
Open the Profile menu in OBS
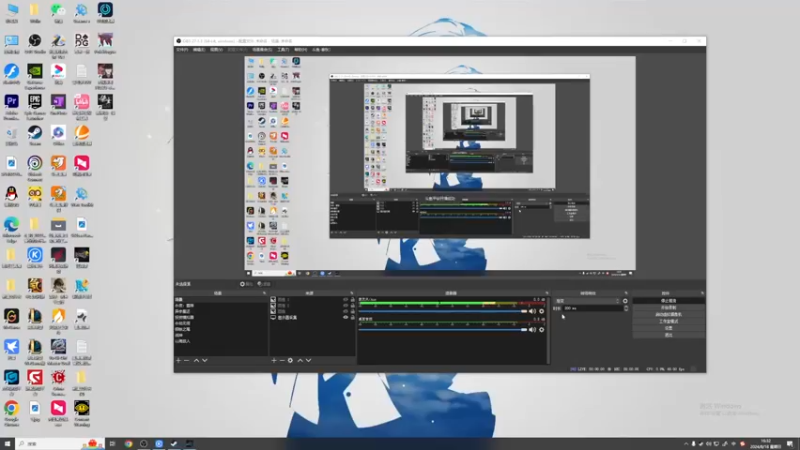(x=237, y=50)
